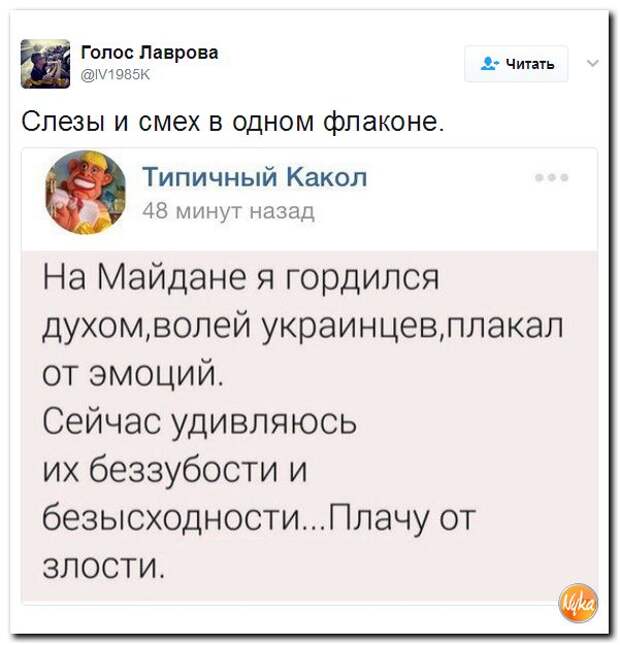This screenshot has width=620, height=645.
Task: Click the text от эмоций
Action: pyautogui.click(x=133, y=373)
